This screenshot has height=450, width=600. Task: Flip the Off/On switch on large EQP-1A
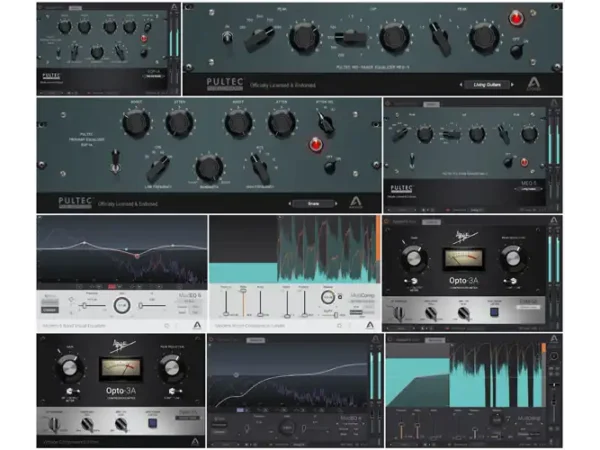[x=329, y=167]
